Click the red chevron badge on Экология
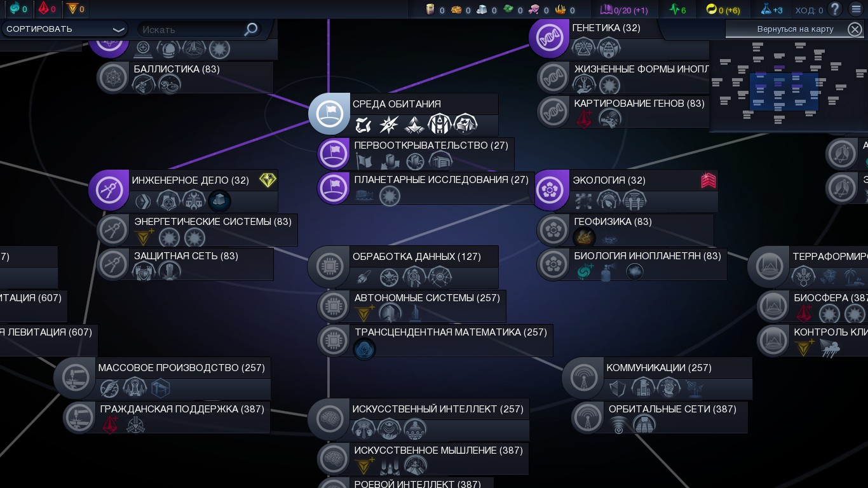Image resolution: width=868 pixels, height=488 pixels. click(x=709, y=180)
